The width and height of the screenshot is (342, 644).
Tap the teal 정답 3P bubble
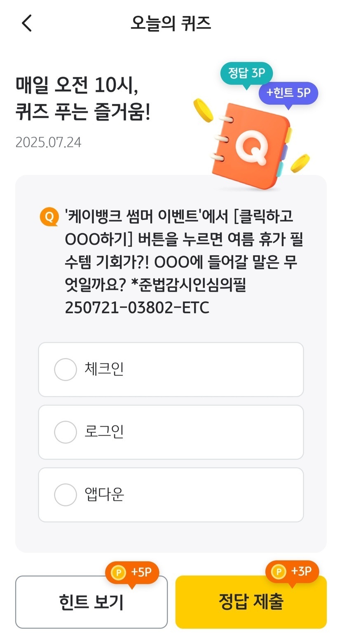[x=246, y=73]
